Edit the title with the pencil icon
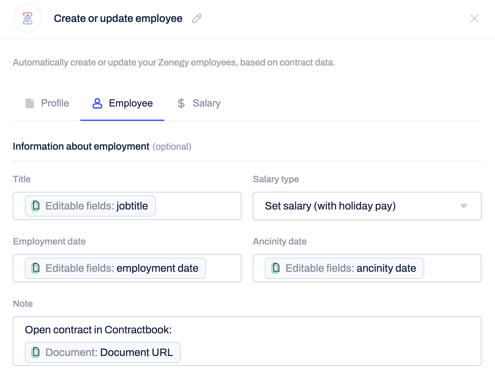The height and width of the screenshot is (368, 495). [x=197, y=18]
